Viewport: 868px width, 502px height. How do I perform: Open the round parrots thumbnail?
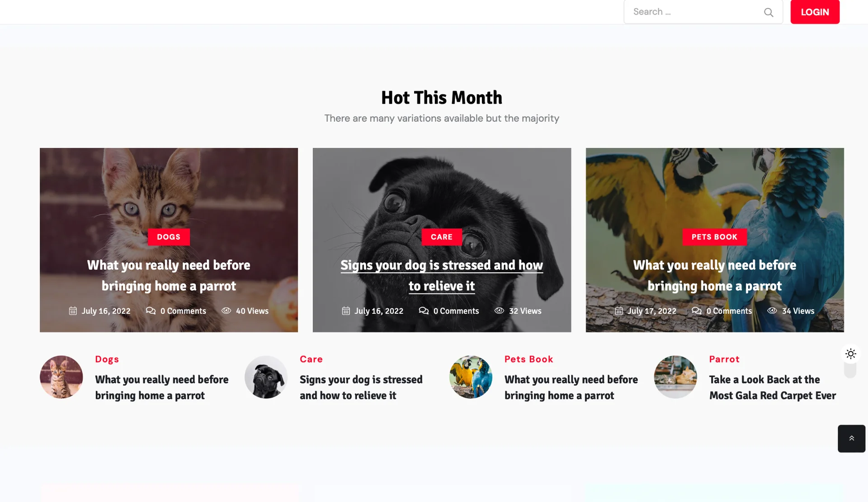[471, 377]
